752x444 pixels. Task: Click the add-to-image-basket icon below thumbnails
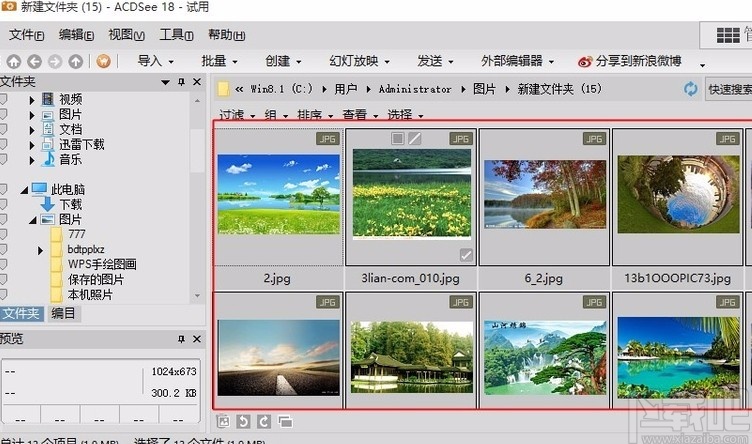point(223,421)
